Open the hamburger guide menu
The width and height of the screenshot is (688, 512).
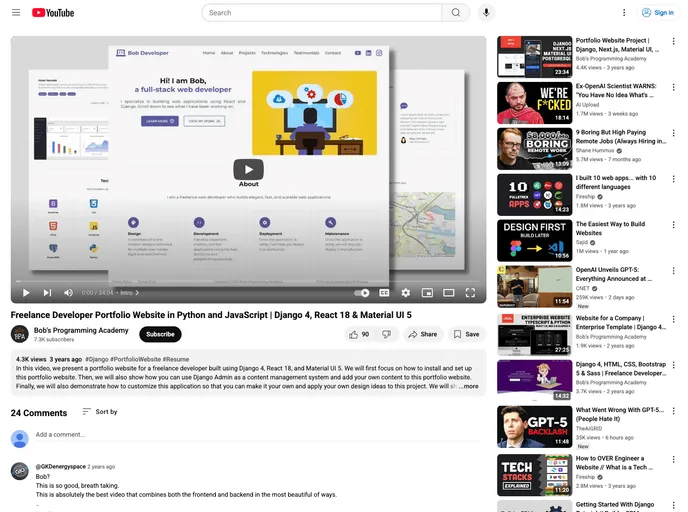(16, 13)
